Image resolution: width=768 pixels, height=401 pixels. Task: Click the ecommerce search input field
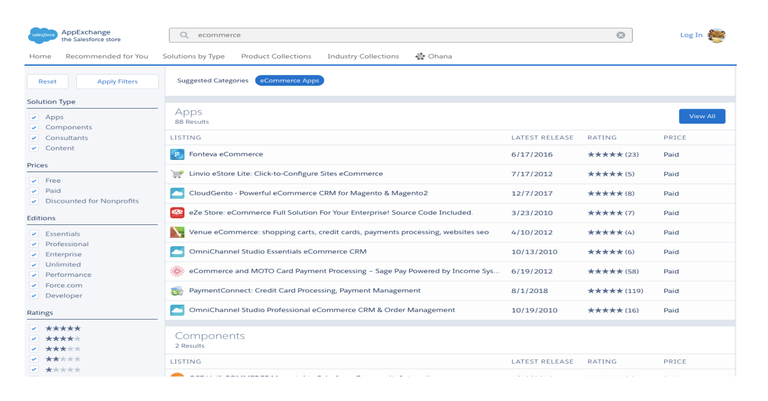(401, 35)
